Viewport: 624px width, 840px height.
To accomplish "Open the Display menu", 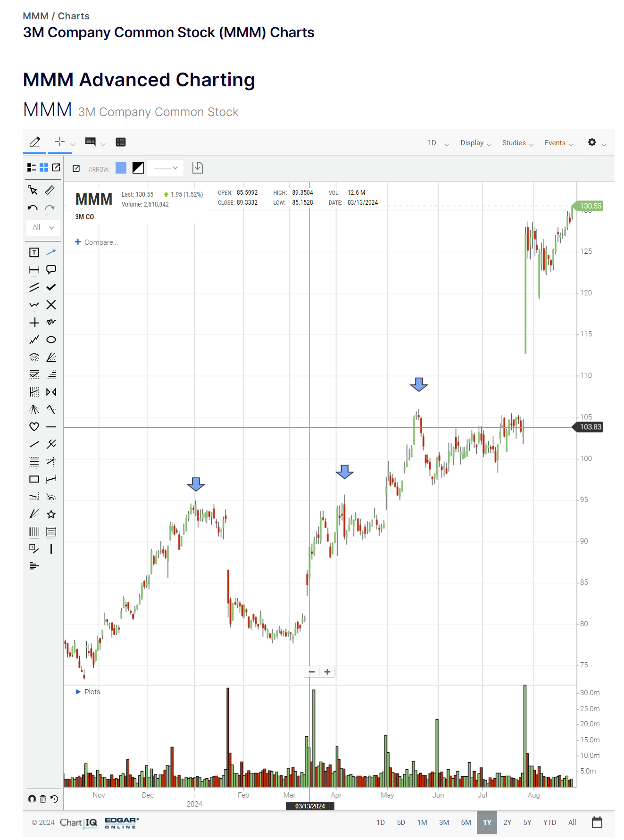I will point(476,143).
